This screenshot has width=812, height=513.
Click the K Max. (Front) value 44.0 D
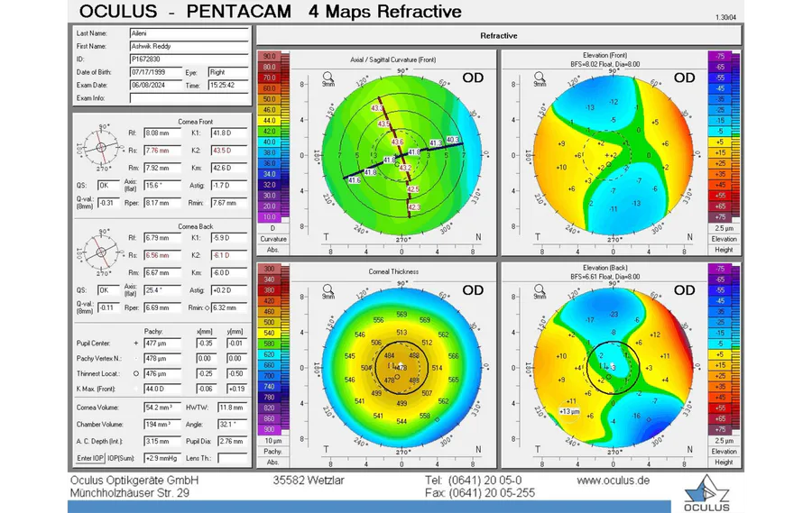point(162,389)
